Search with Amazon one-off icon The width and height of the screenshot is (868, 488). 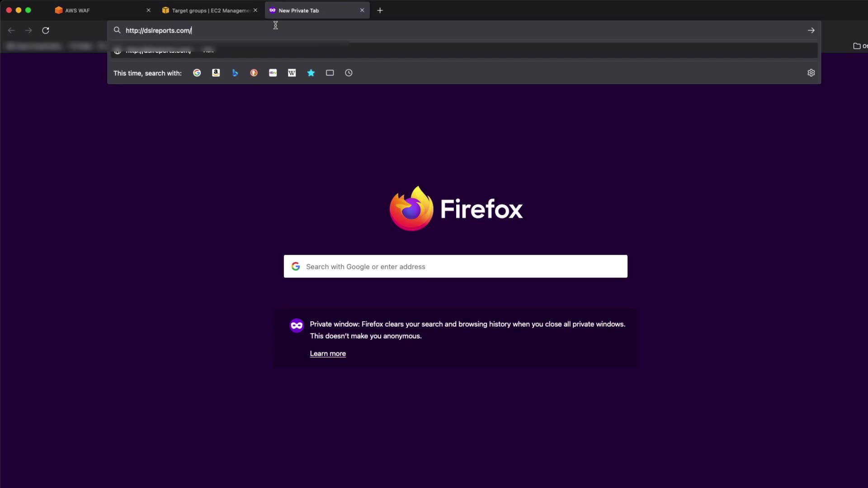[x=216, y=73]
